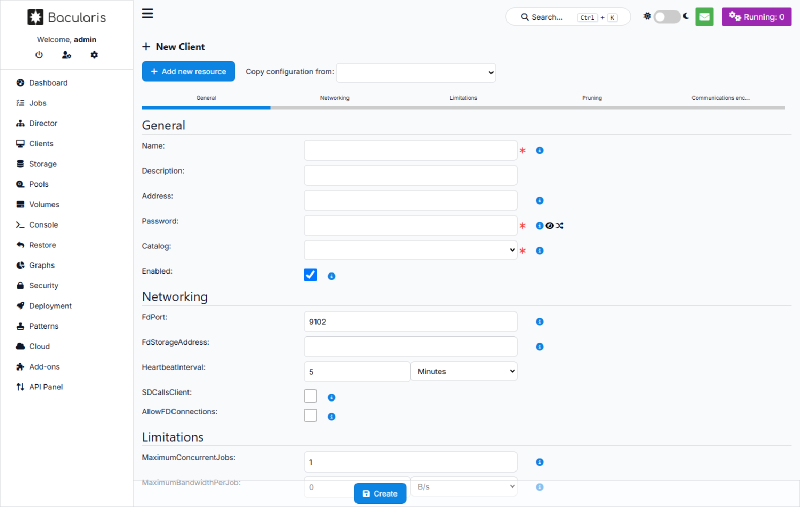This screenshot has width=800, height=507.
Task: Check the SDCallsClient checkbox
Action: point(310,396)
